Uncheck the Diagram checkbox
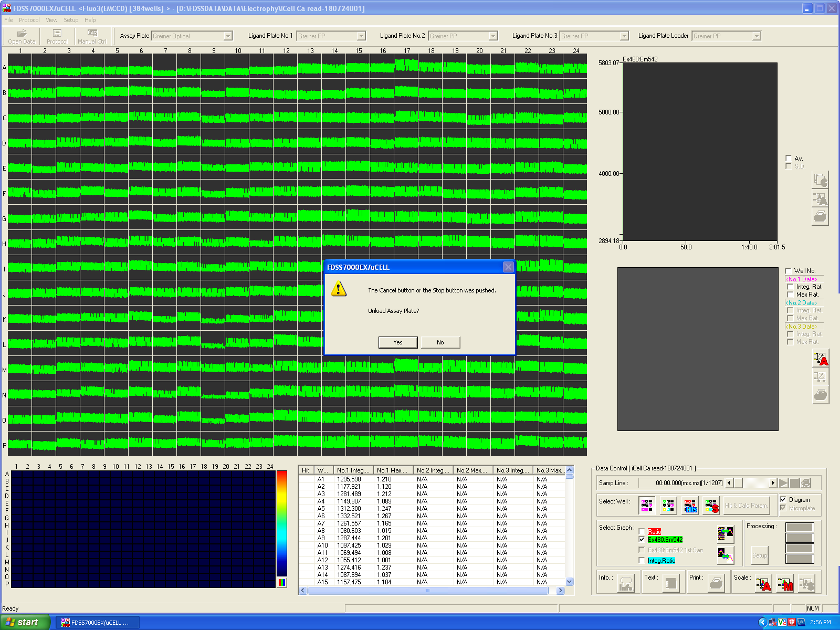 pyautogui.click(x=783, y=500)
